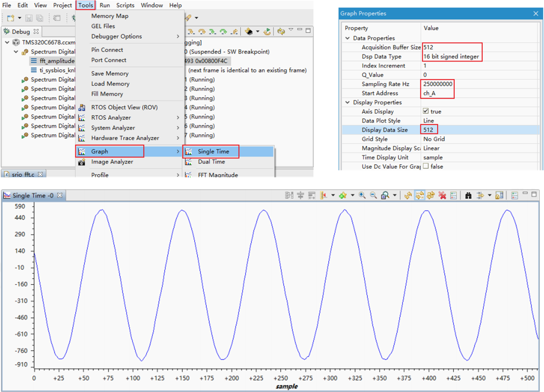Viewport: 544px width, 392px height.
Task: Click the binoculars find icon on graph toolbar
Action: (x=468, y=195)
